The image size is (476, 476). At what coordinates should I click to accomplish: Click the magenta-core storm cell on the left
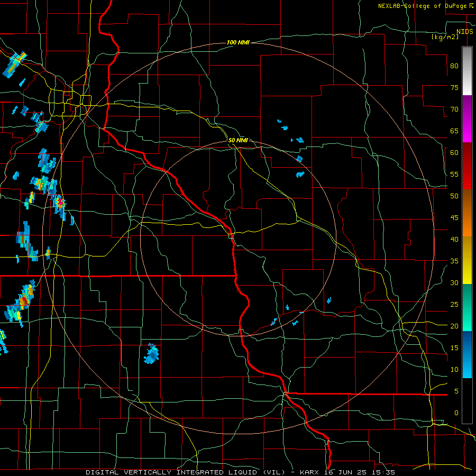60,202
